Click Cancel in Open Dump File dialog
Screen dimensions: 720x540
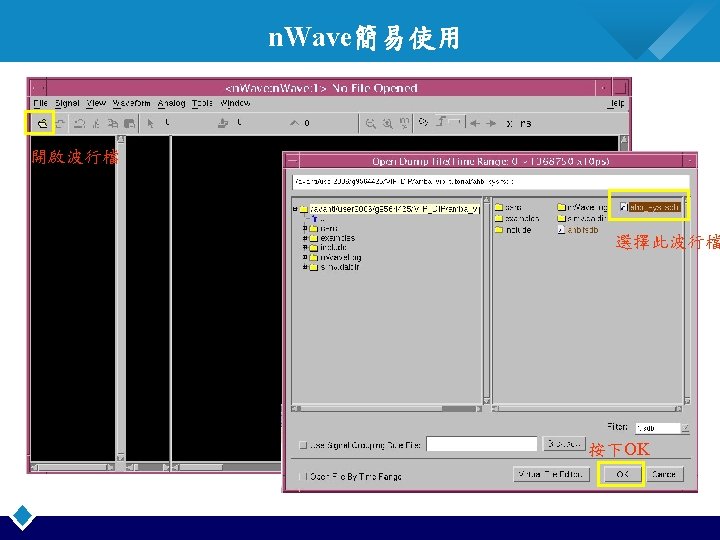point(664,474)
